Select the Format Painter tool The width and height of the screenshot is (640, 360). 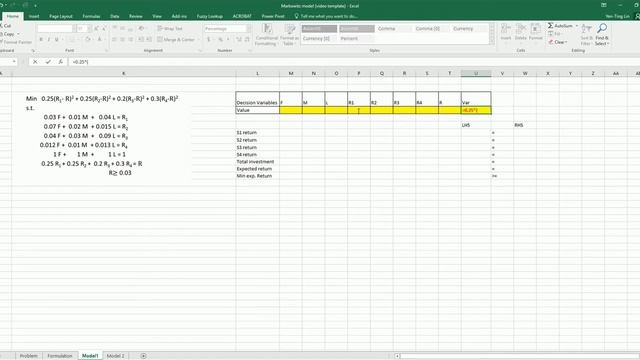tap(16, 42)
